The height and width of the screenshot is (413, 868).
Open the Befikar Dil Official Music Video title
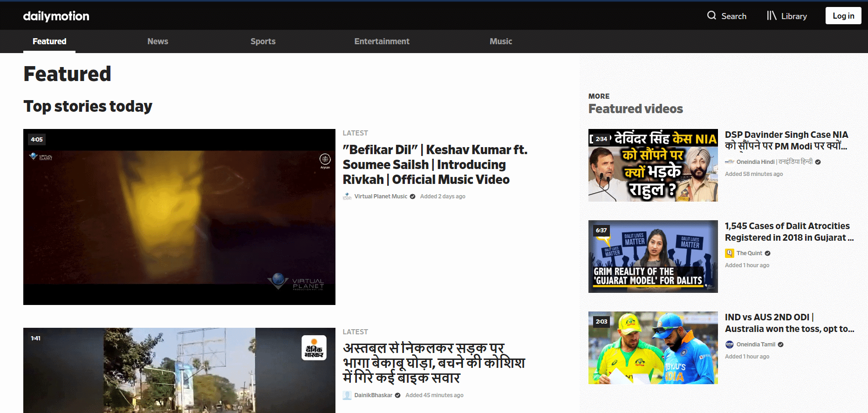435,165
